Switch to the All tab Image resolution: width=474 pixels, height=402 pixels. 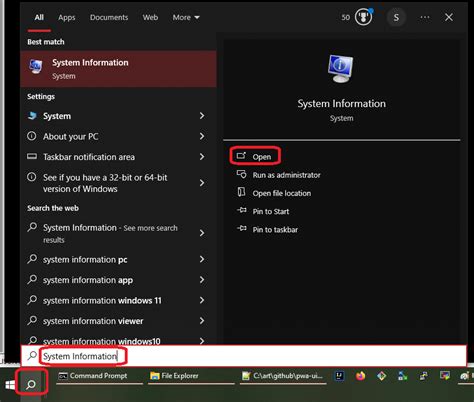pos(39,17)
